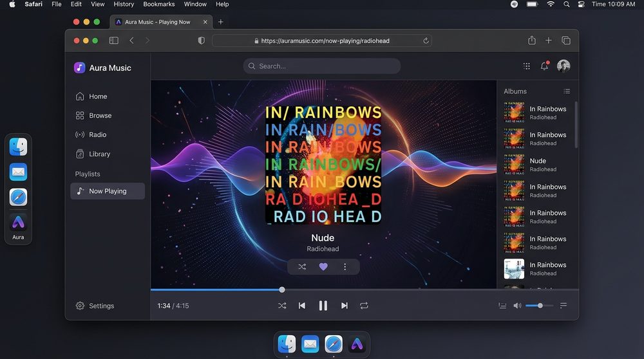Open the apps grid icon
The height and width of the screenshot is (359, 644).
click(527, 66)
